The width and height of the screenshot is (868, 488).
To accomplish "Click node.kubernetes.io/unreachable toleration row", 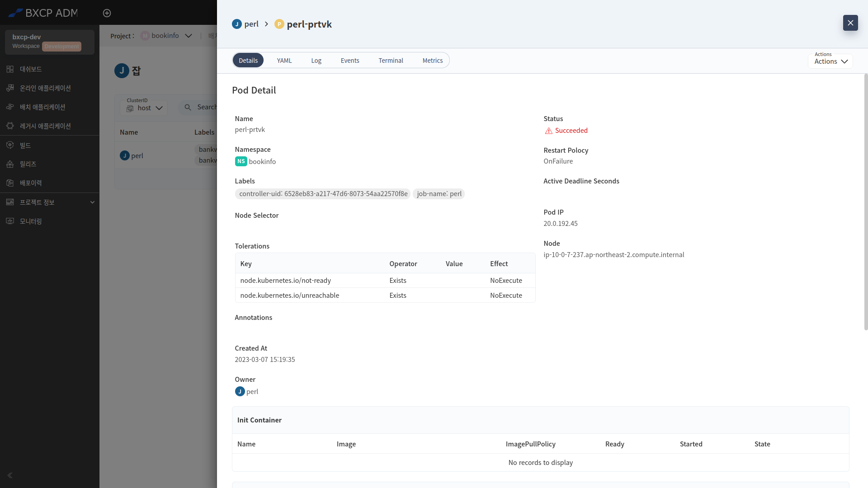I will tap(385, 296).
